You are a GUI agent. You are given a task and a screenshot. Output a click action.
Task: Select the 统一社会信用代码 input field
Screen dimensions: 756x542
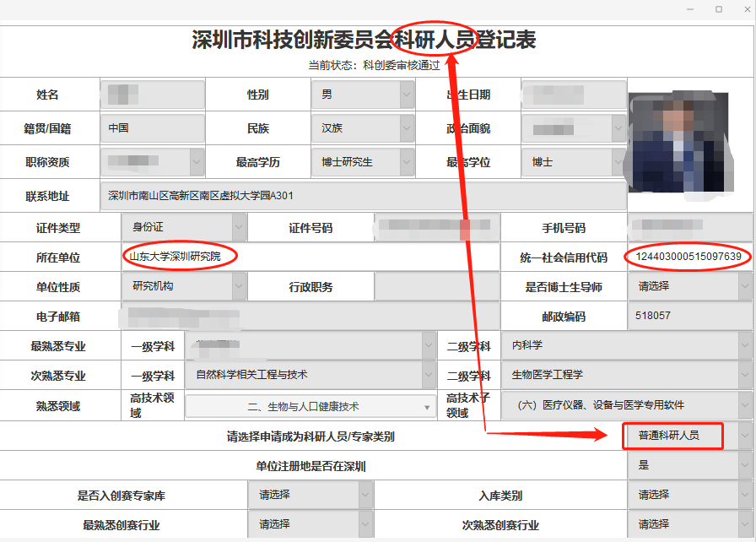tap(688, 257)
